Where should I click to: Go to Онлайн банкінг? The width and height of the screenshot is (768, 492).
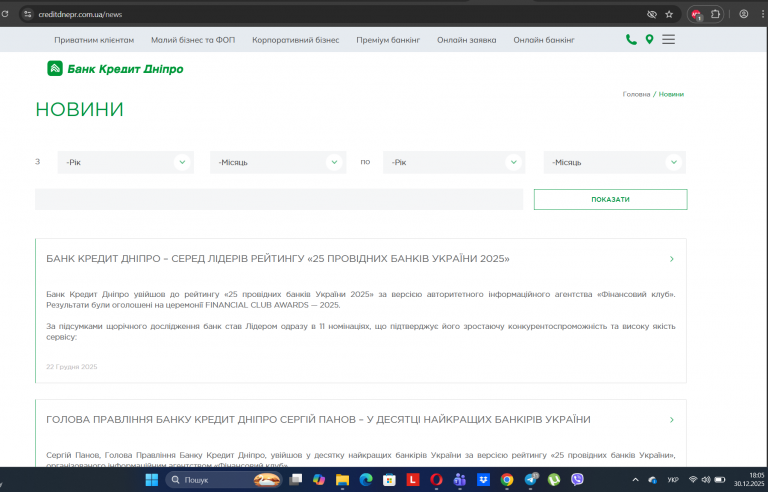[544, 40]
